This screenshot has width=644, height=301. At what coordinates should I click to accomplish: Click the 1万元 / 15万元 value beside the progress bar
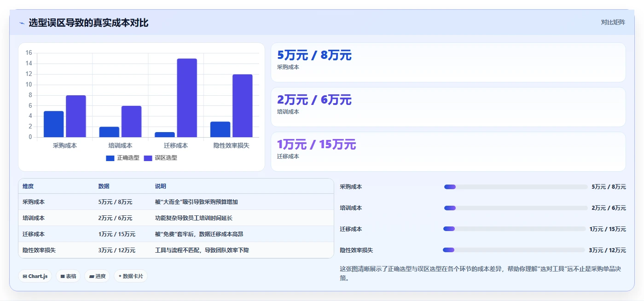coord(608,229)
